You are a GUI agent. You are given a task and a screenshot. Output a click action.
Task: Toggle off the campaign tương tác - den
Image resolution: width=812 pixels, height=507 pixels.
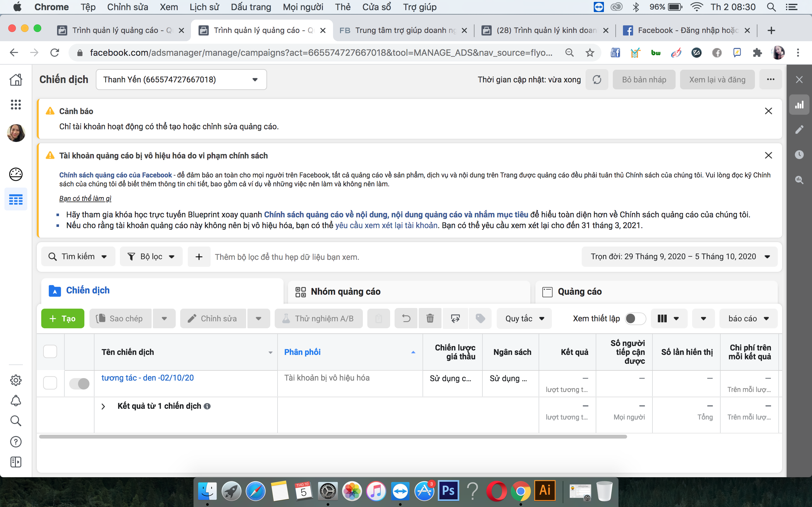point(79,383)
